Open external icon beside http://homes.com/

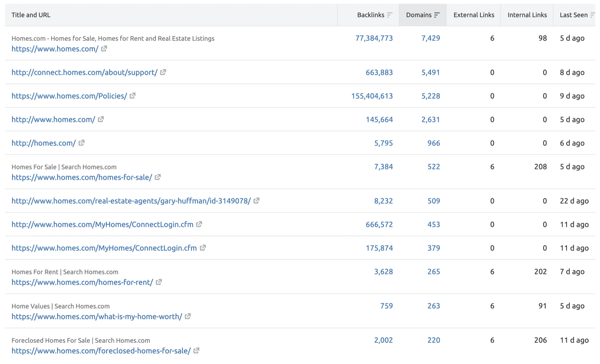click(81, 143)
